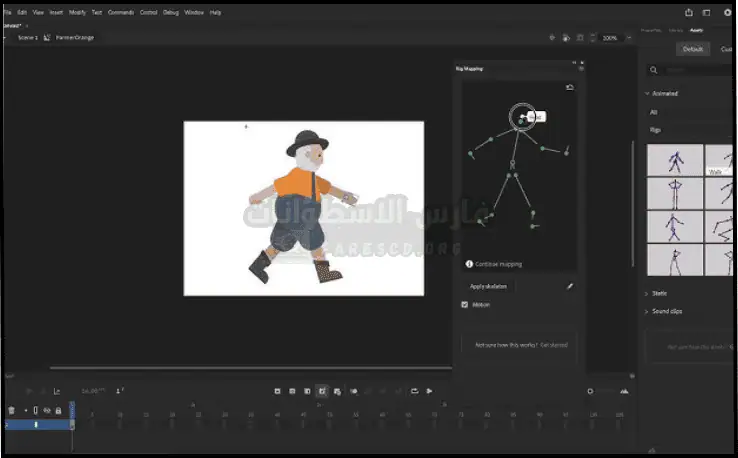Toggle the layer lock icon in the timeline
738x458 pixels.
click(x=58, y=410)
